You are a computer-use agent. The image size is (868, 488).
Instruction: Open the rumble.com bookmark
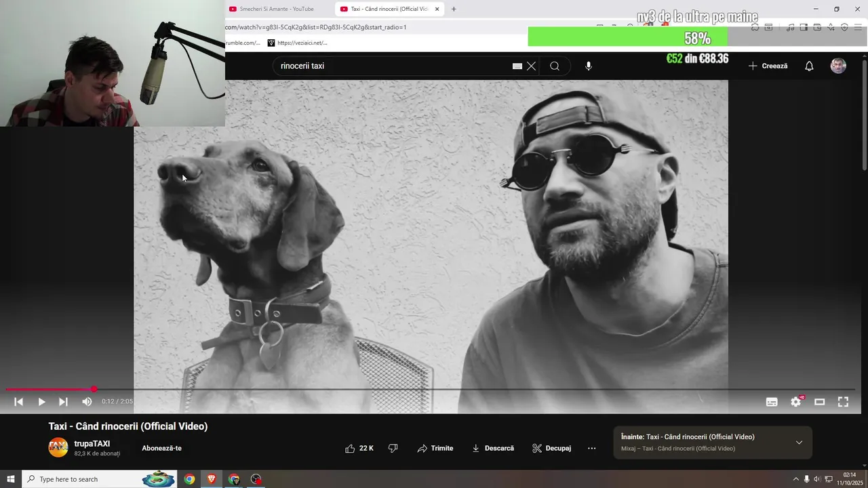pos(243,43)
